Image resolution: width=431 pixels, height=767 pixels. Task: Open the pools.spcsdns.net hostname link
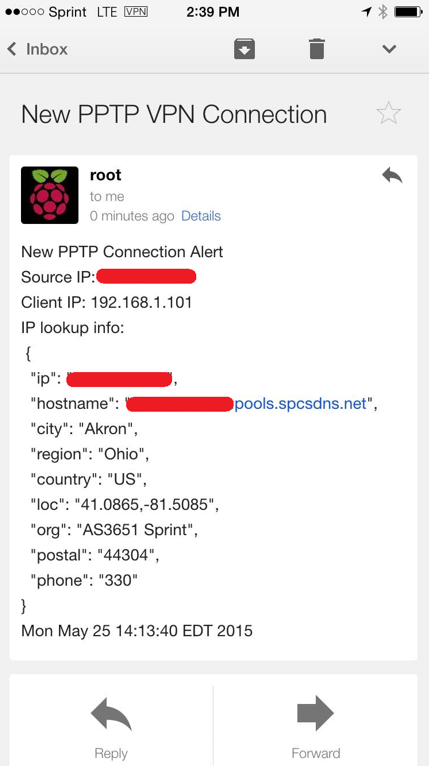(x=300, y=404)
